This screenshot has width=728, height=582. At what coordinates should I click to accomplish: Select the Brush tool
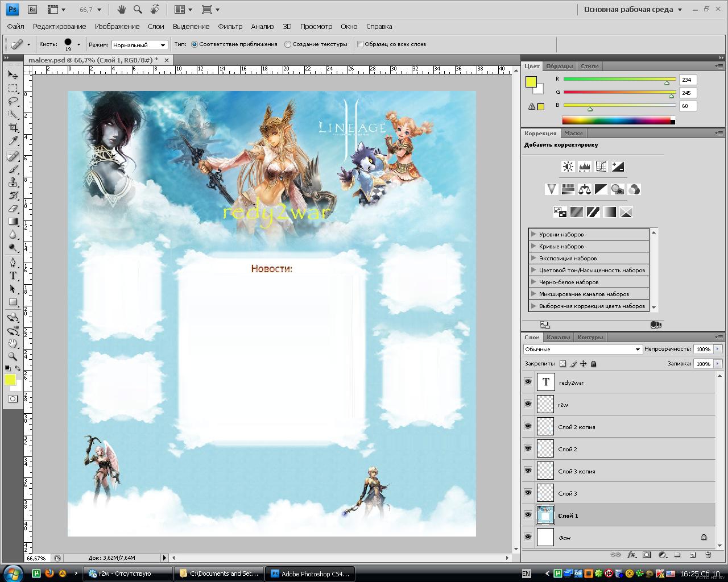point(13,169)
